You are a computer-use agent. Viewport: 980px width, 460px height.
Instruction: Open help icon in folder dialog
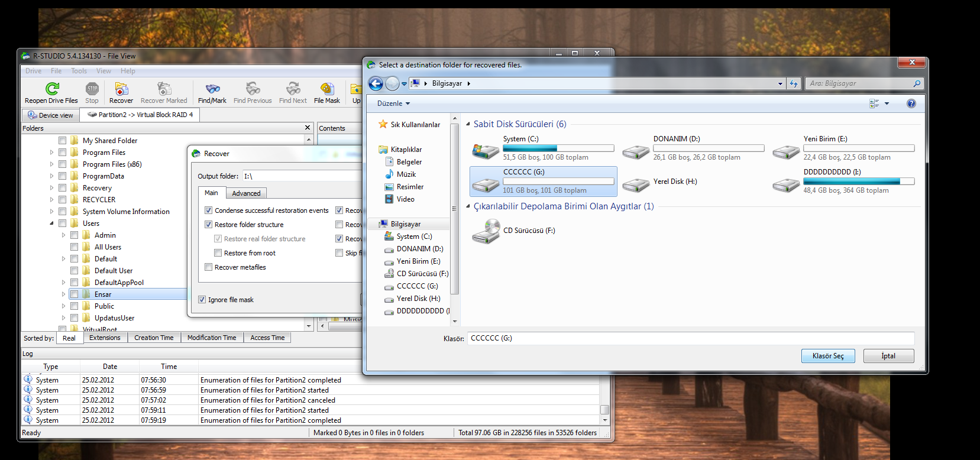(911, 103)
